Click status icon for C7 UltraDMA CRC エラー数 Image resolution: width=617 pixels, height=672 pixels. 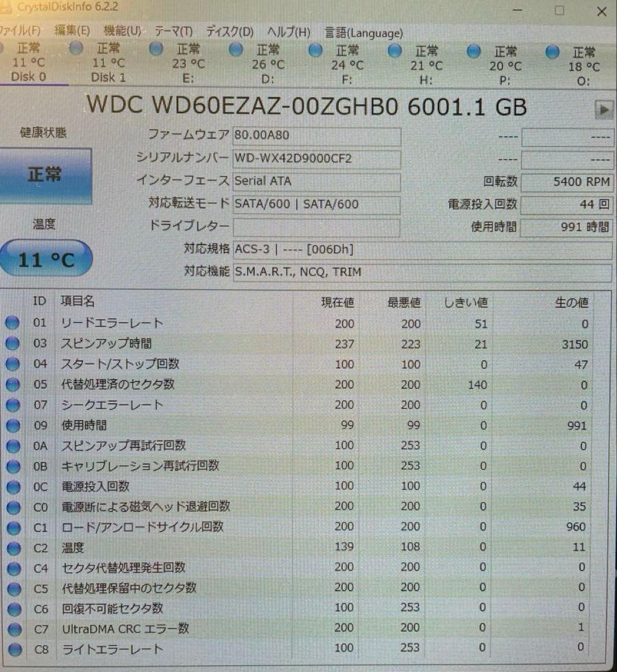pos(15,629)
